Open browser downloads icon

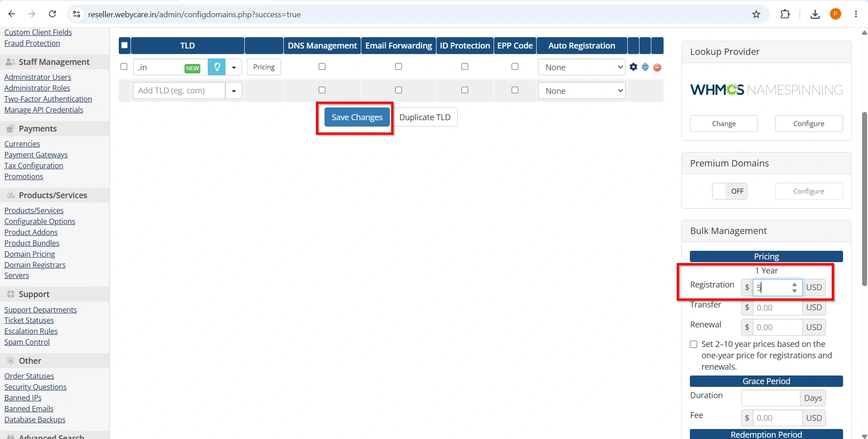click(x=815, y=14)
